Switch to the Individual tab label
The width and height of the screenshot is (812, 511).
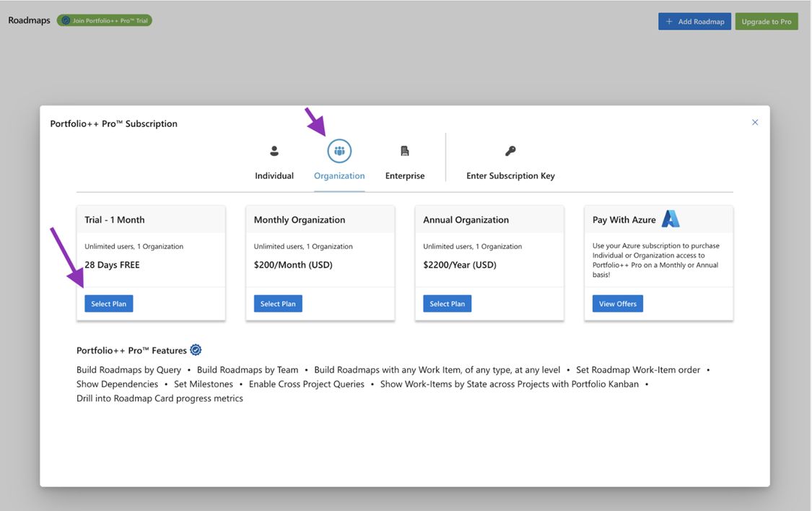point(274,176)
